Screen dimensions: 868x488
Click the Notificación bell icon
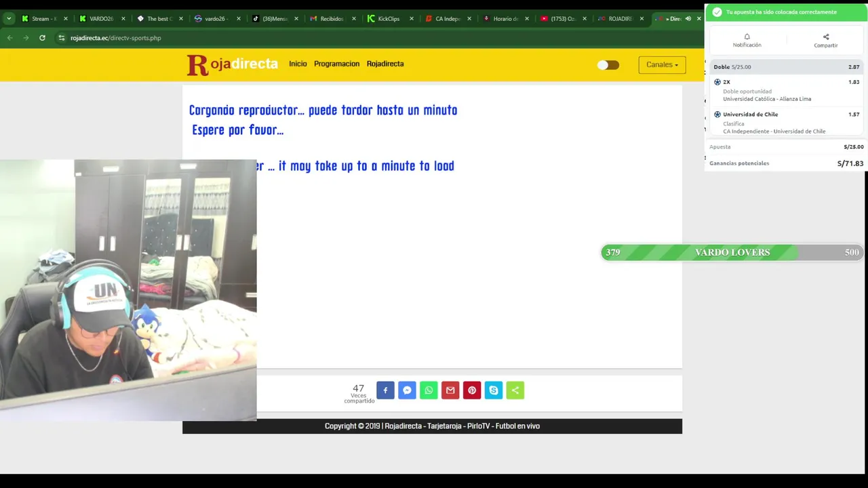click(747, 37)
